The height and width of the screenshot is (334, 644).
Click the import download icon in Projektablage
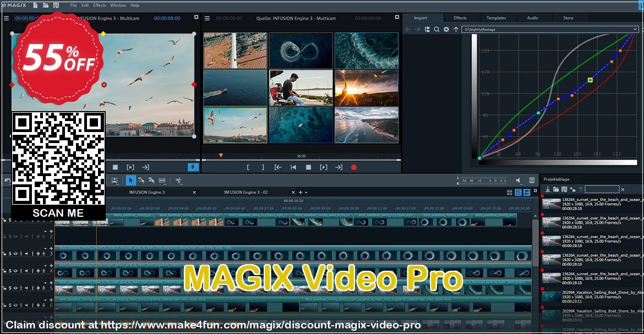(548, 189)
